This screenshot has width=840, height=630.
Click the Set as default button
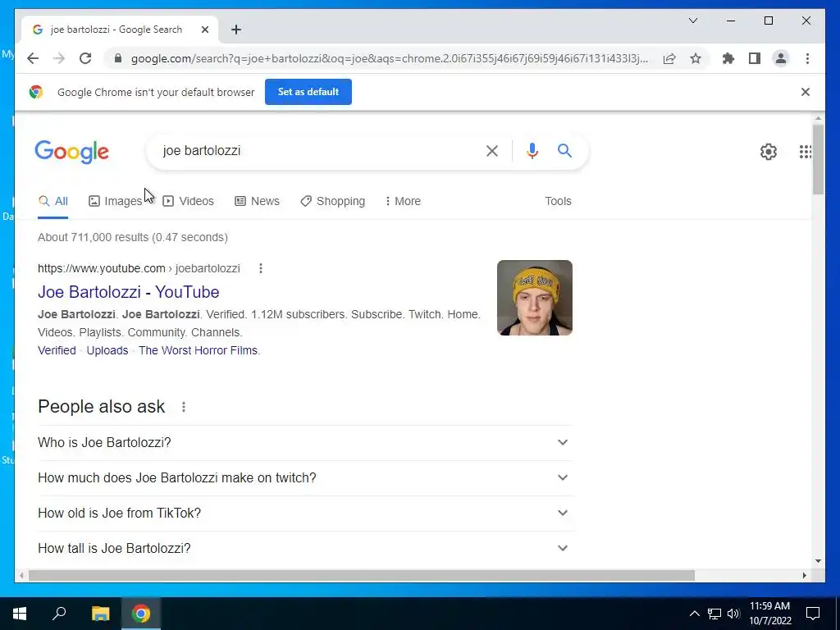pos(308,92)
